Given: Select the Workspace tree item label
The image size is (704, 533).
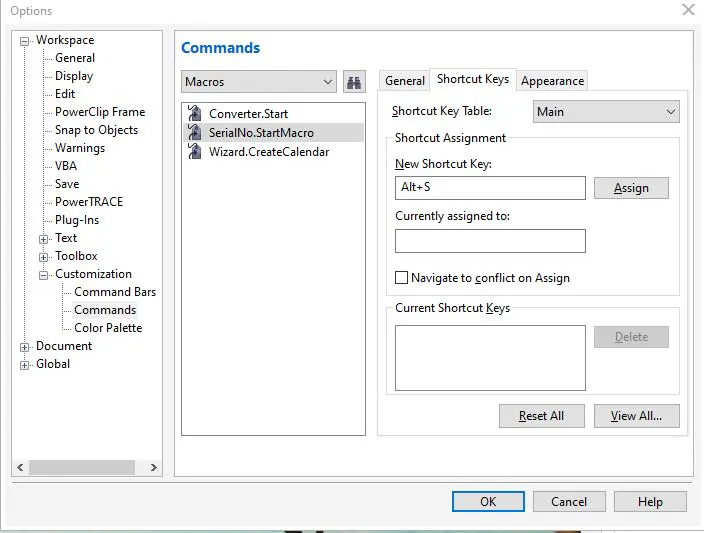Looking at the screenshot, I should click(65, 40).
